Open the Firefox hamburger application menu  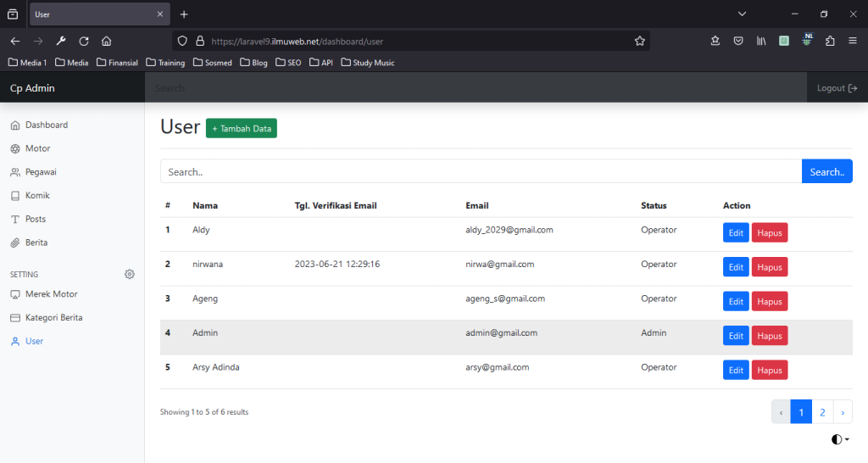(852, 41)
